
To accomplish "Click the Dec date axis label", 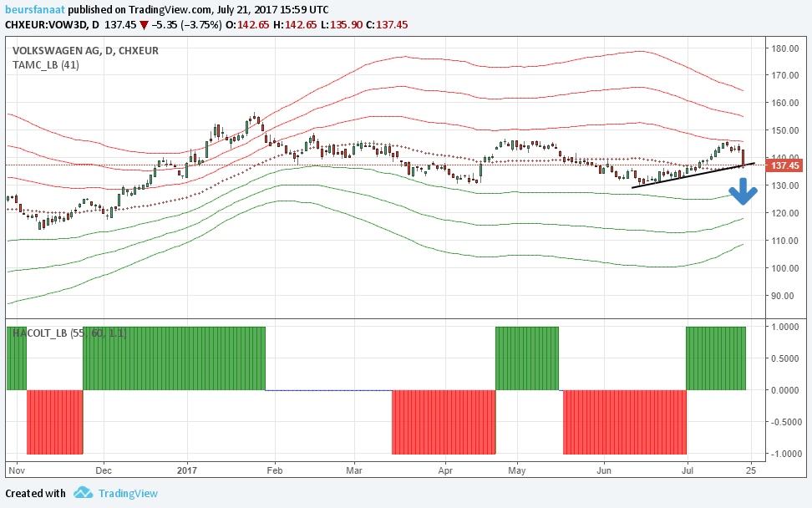I will click(x=104, y=470).
